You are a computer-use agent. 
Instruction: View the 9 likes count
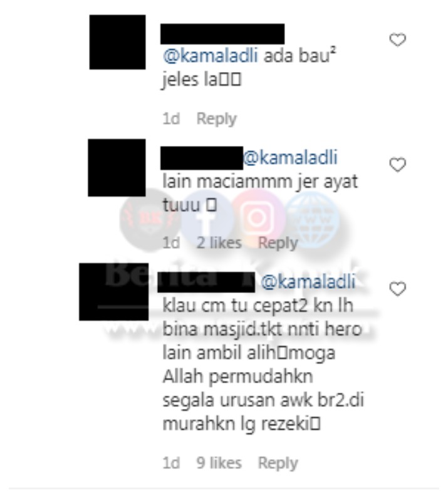(x=219, y=463)
